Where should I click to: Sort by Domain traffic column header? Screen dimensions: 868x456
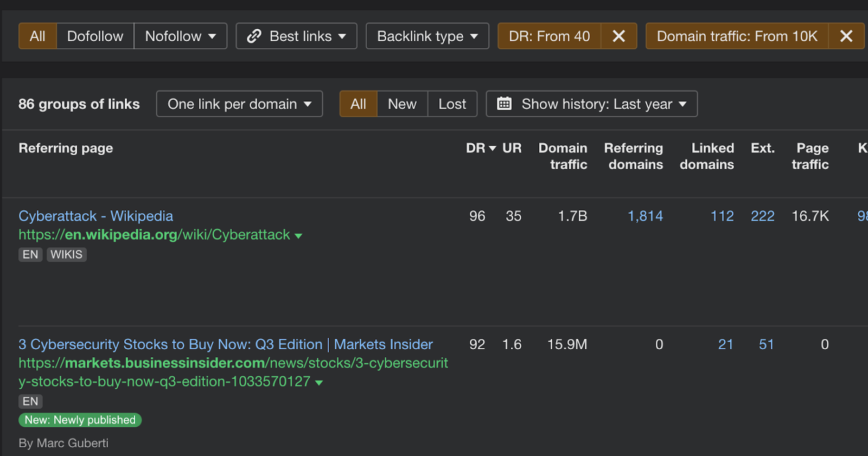563,156
